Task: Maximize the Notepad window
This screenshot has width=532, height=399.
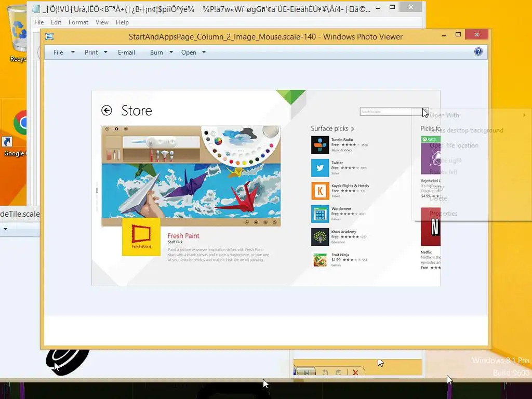Action: [x=392, y=7]
